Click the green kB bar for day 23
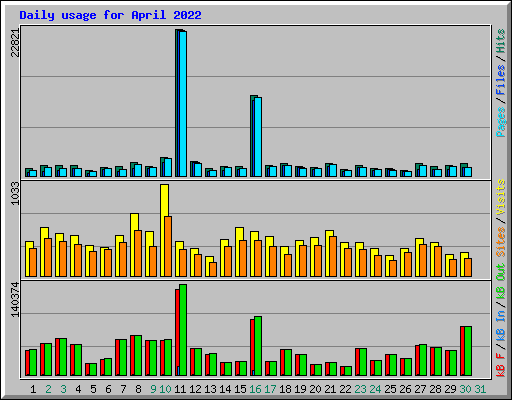 tap(363, 362)
